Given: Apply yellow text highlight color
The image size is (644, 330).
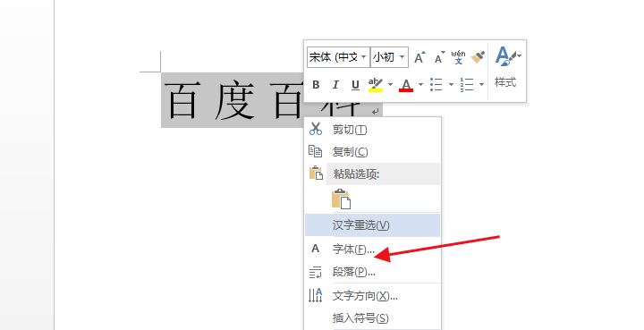Looking at the screenshot, I should (376, 85).
